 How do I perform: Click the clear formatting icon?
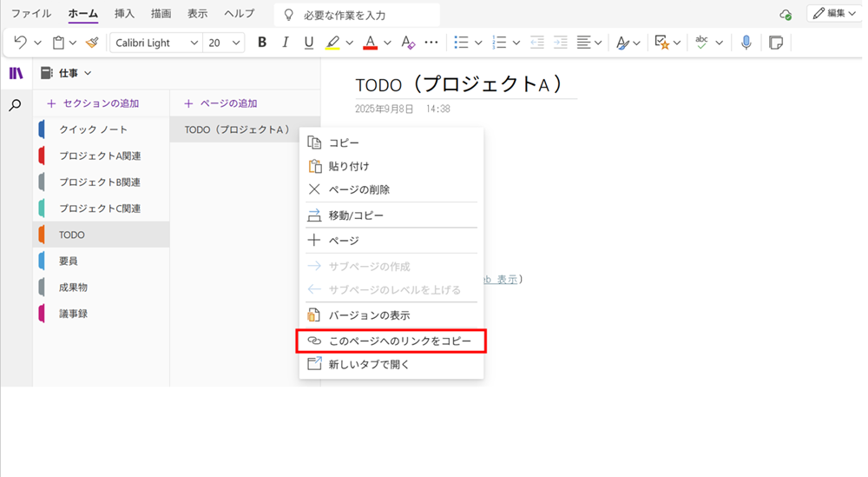[408, 42]
